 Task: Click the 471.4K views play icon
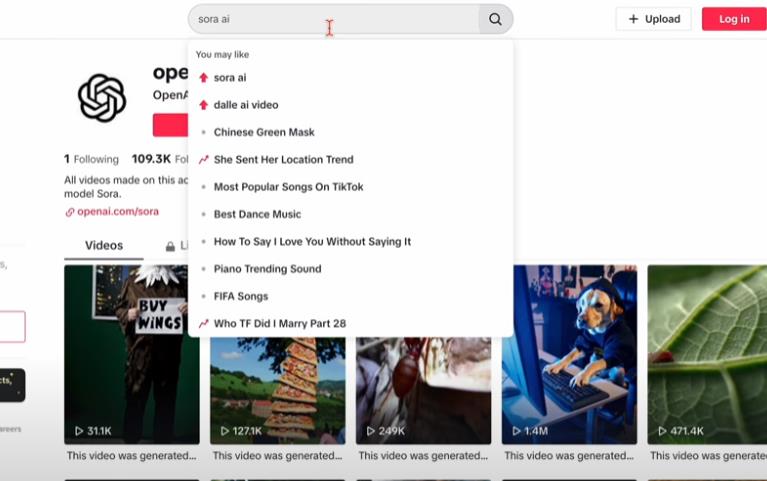pos(662,431)
